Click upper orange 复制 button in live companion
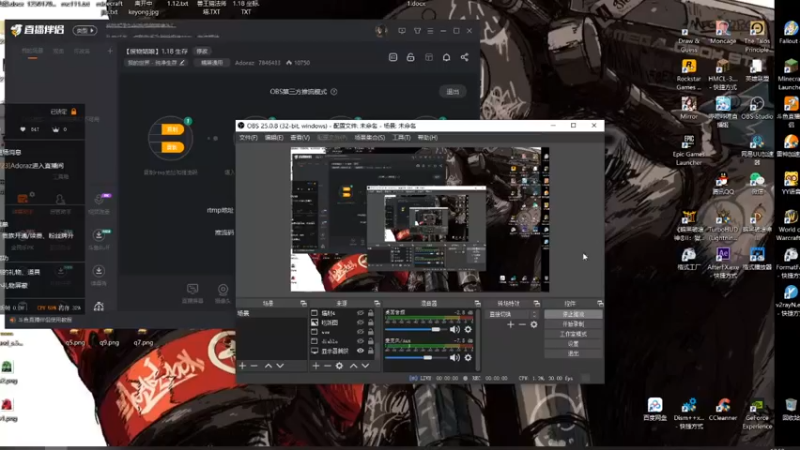 pyautogui.click(x=172, y=130)
